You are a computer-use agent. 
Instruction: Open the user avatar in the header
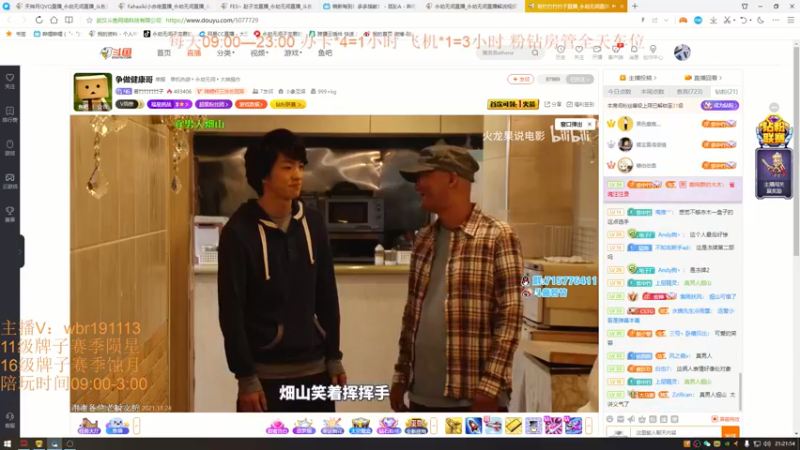pyautogui.click(x=682, y=52)
